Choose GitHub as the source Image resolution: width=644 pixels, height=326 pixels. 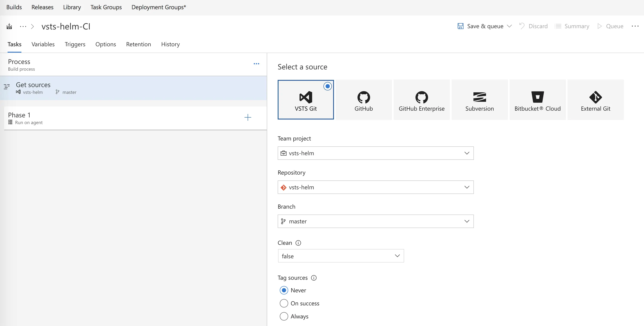[x=364, y=100]
